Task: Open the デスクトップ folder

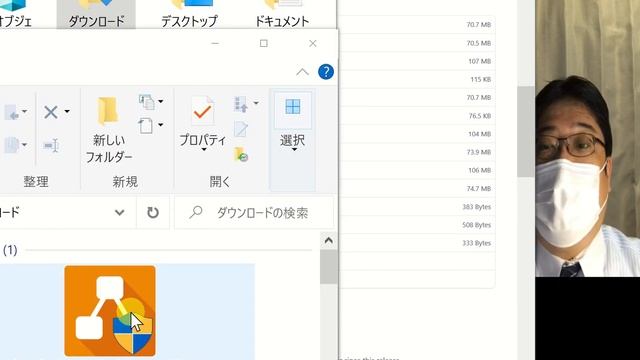Action: 190,14
